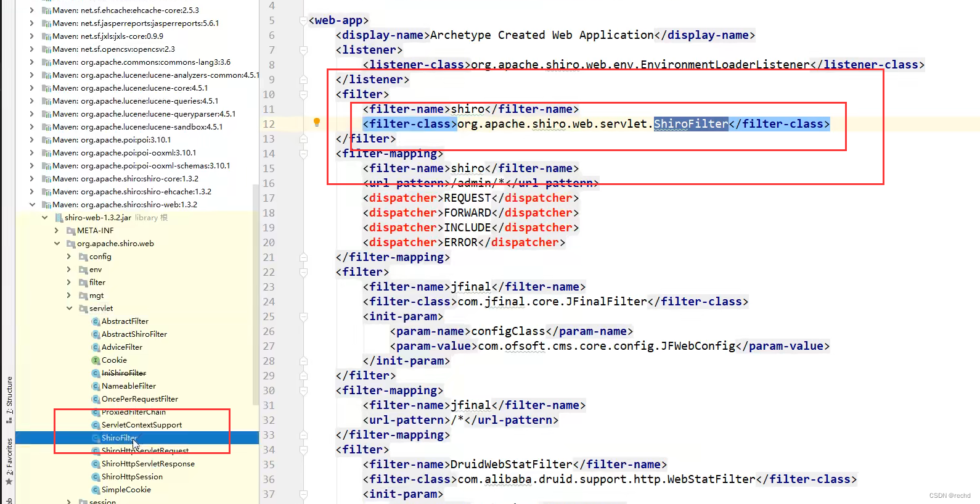Click the META-INF folder icon
Viewport: 980px width, 504px height.
point(71,231)
